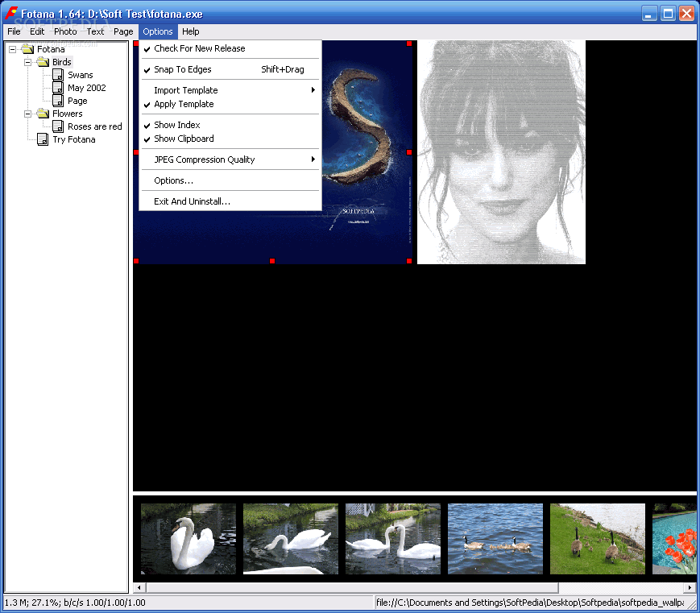The width and height of the screenshot is (700, 613).
Task: Click the Swans page icon in tree
Action: (x=58, y=75)
